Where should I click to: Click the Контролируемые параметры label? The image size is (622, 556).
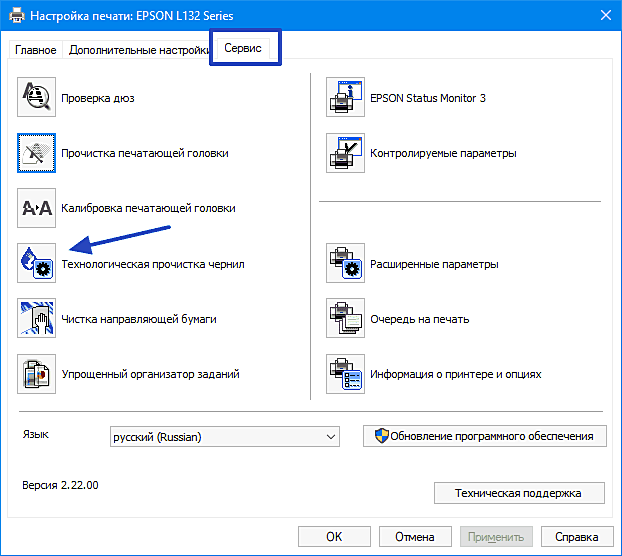(x=443, y=153)
